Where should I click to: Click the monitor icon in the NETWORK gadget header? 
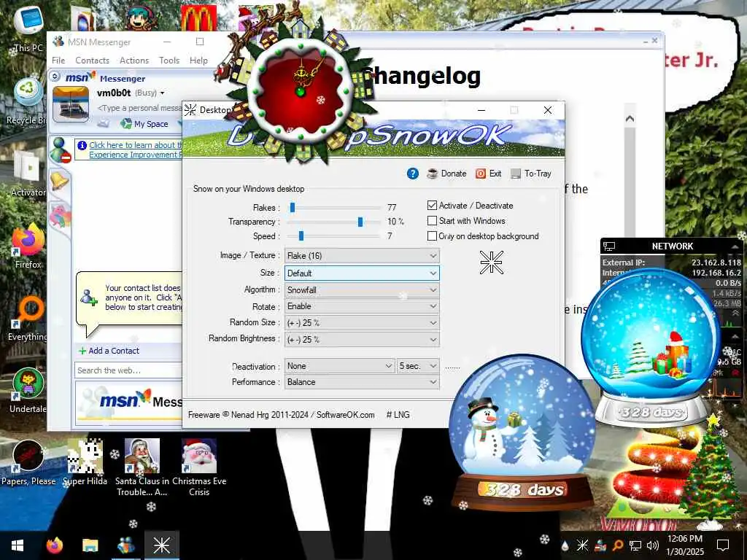tap(609, 246)
